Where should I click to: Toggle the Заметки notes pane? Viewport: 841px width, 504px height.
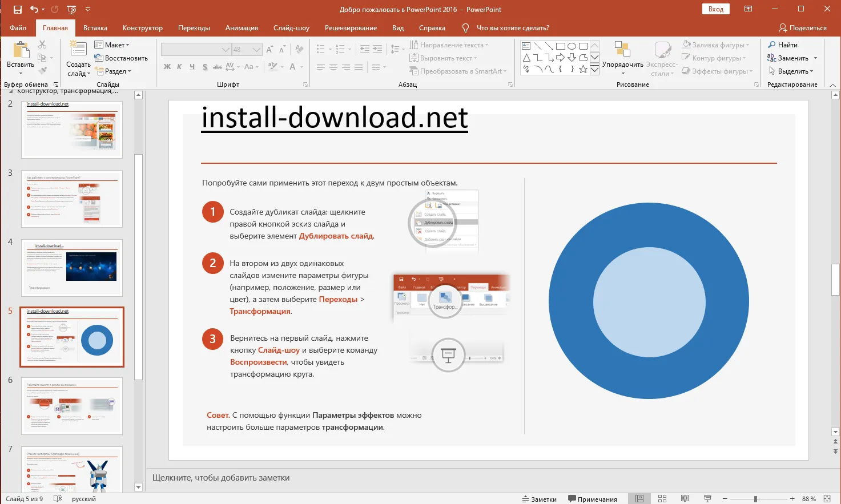click(539, 499)
